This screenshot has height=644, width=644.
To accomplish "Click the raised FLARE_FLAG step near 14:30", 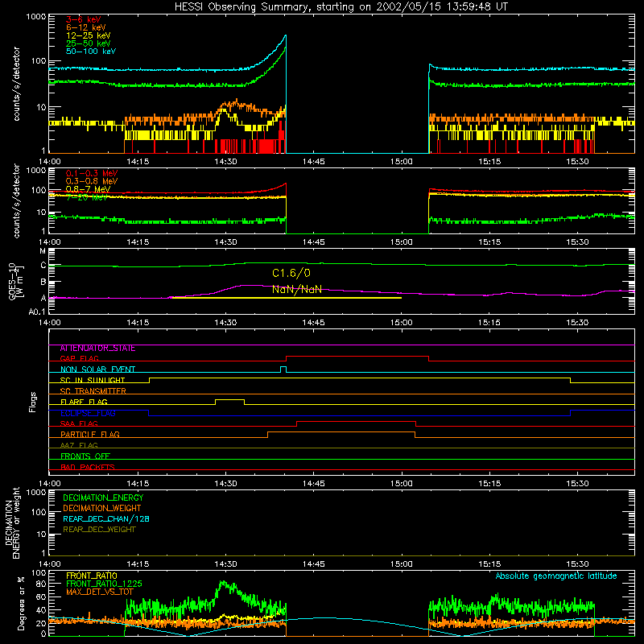I will pyautogui.click(x=229, y=399).
